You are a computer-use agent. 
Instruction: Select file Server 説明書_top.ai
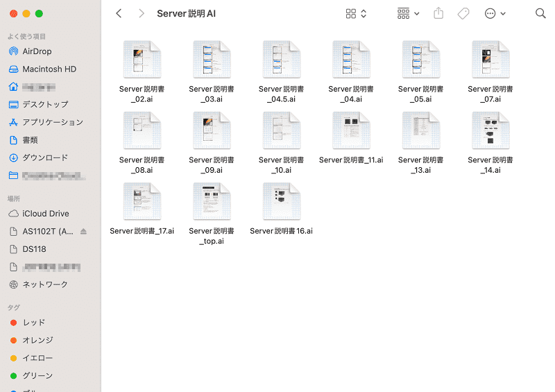[212, 214]
